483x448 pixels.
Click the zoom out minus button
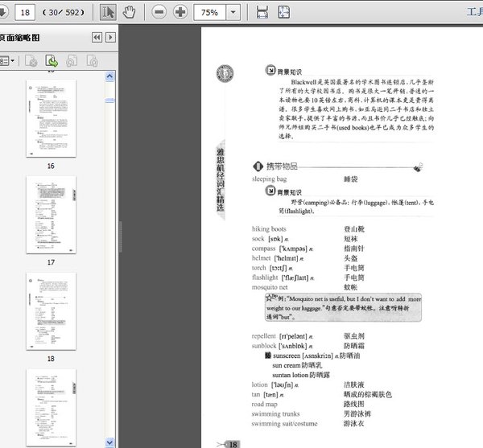pyautogui.click(x=159, y=12)
